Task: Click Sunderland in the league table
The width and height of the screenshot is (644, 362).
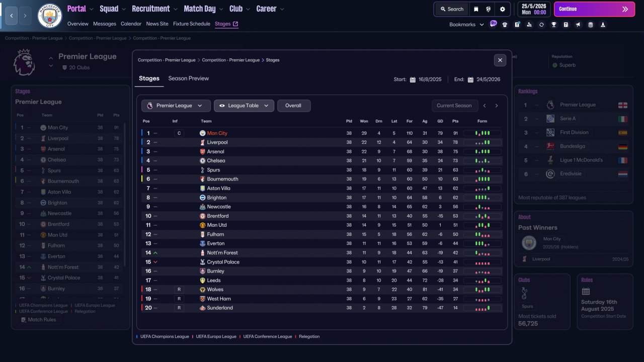Action: click(x=220, y=308)
